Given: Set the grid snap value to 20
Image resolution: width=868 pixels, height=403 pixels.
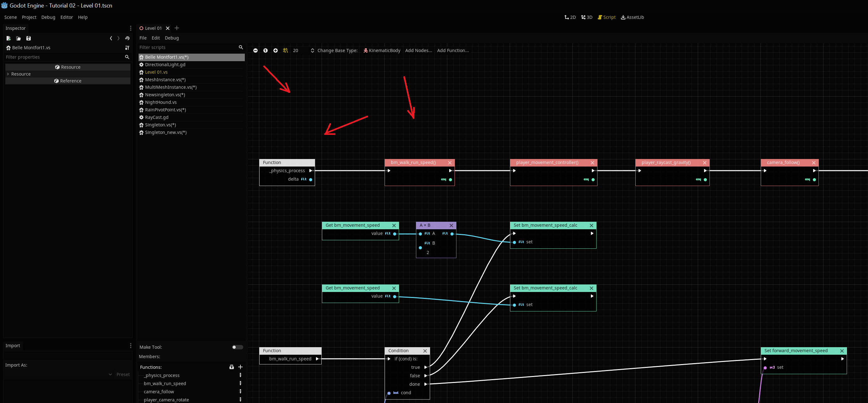Looking at the screenshot, I should 296,50.
